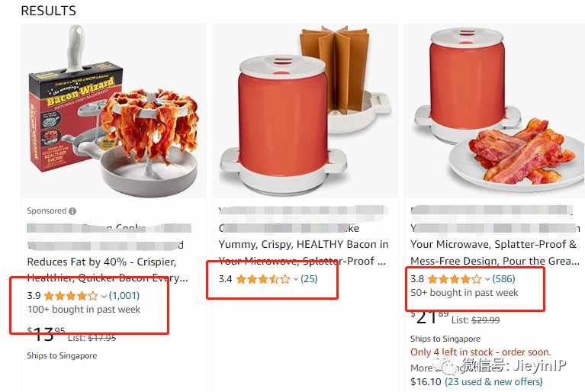Open '23 used & new offers' link
Viewport: 585px width, 392px height.
pos(493,381)
